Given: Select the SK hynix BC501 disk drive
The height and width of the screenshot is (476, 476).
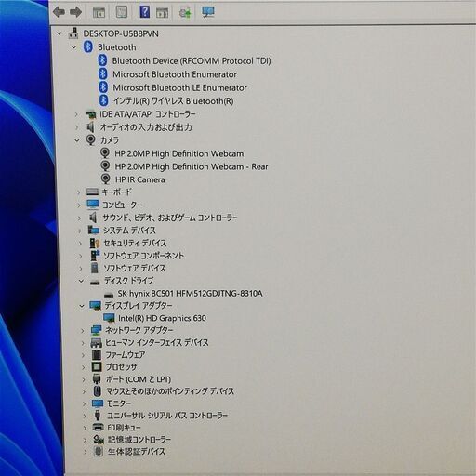Looking at the screenshot, I should pos(190,294).
